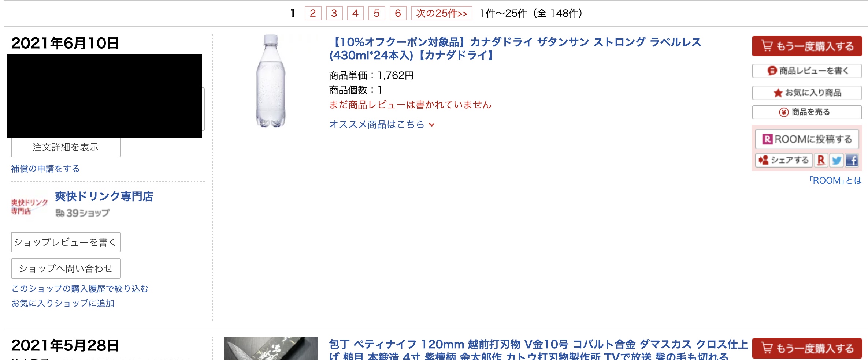Click 補償の申請をする link

click(45, 169)
